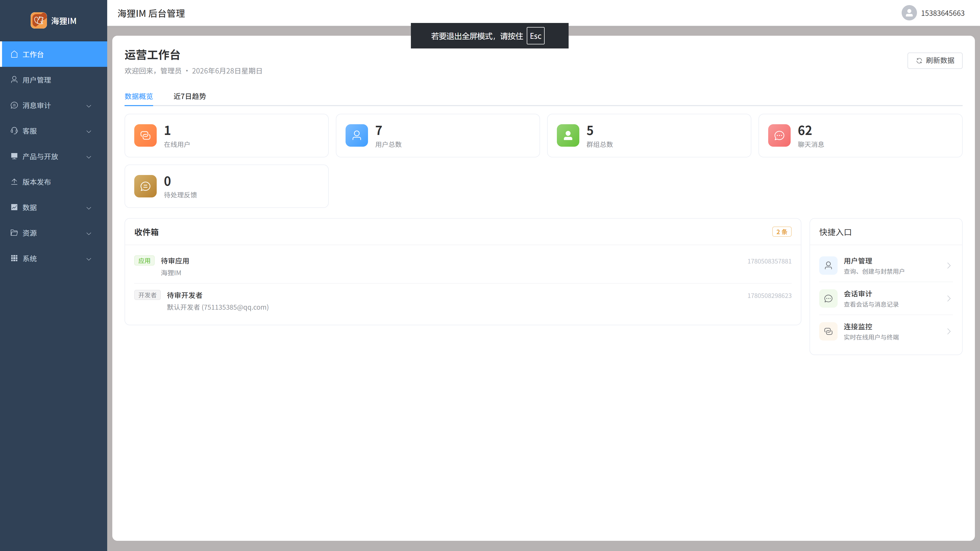Image resolution: width=980 pixels, height=551 pixels.
Task: Click the 海狸IM logo icon
Action: 39,20
